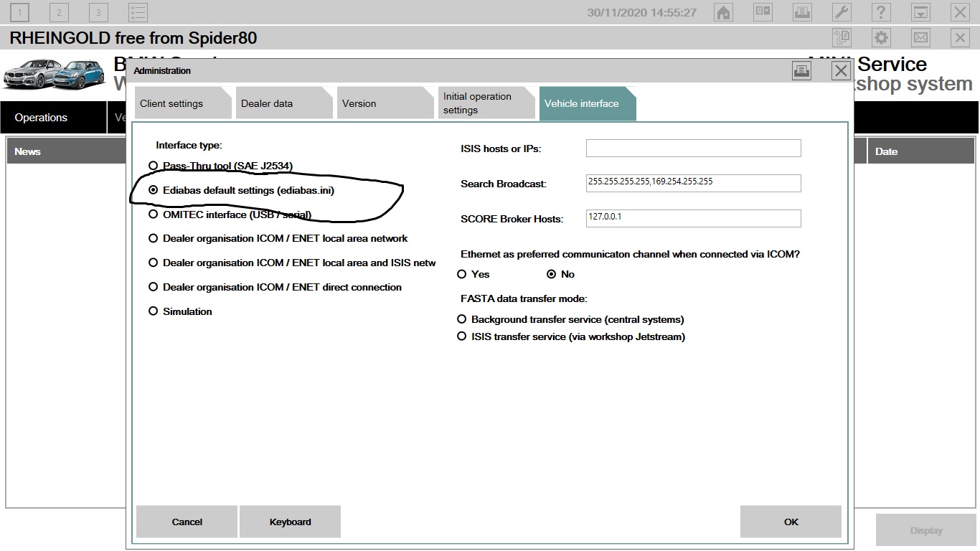Open the home screen icon
The height and width of the screenshot is (551, 980).
tap(723, 12)
